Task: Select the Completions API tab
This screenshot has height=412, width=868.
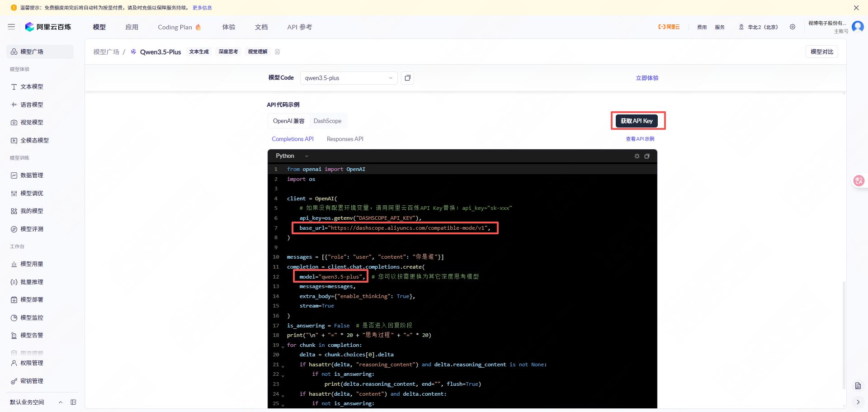Action: 292,139
